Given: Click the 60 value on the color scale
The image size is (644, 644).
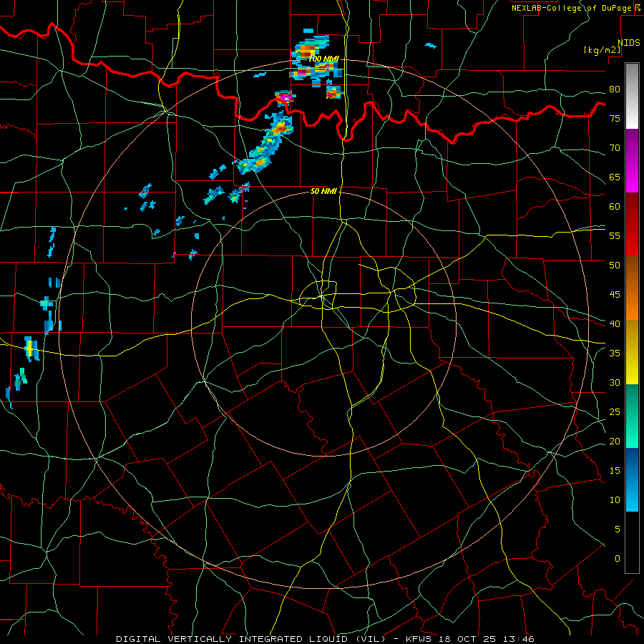Looking at the screenshot, I should (x=615, y=207).
